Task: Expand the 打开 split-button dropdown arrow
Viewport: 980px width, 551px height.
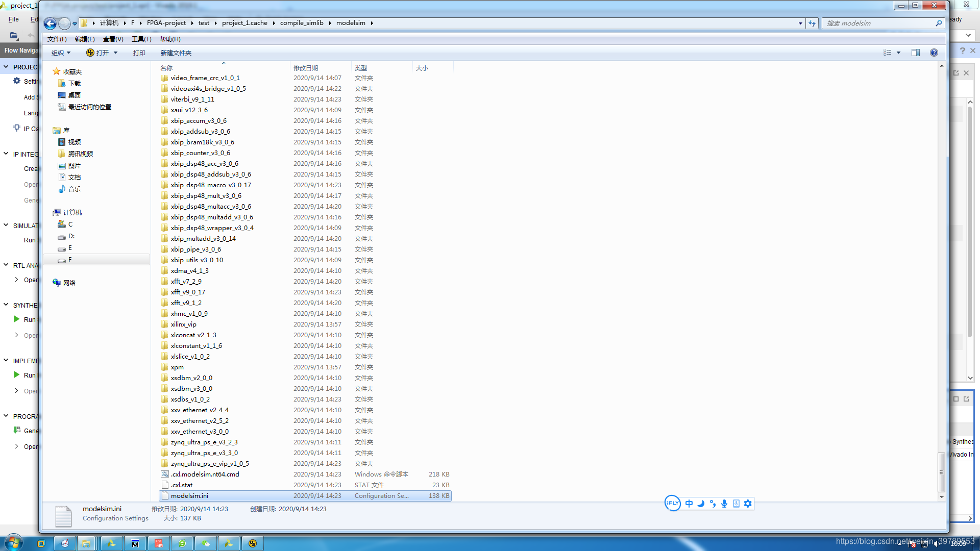Action: pyautogui.click(x=116, y=53)
